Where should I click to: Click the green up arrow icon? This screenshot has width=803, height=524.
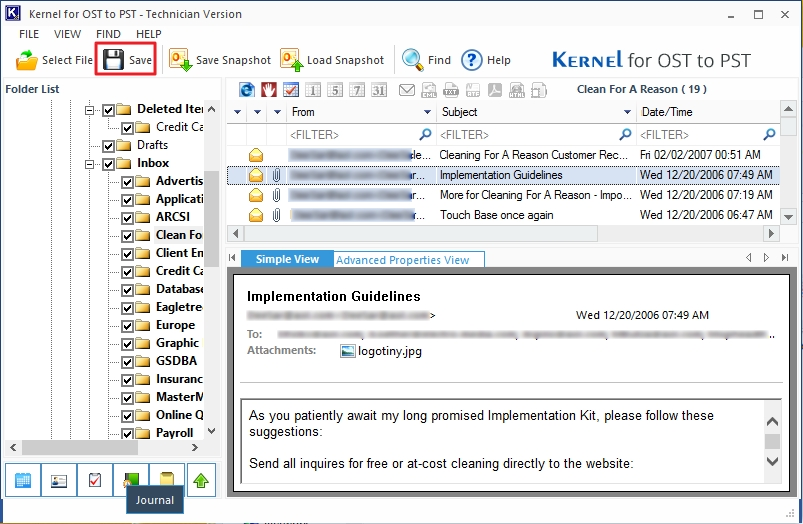point(201,480)
